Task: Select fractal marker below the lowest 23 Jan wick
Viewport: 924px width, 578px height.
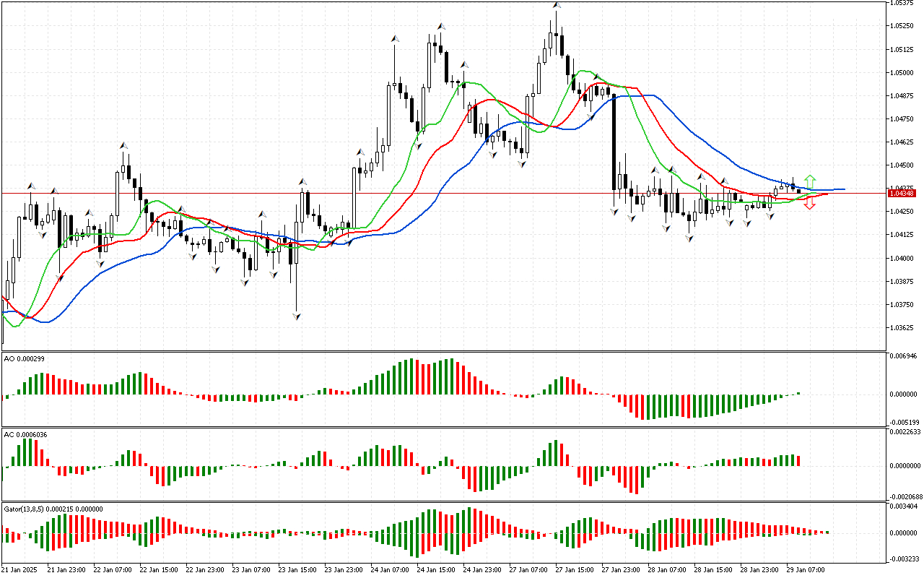Action: pyautogui.click(x=296, y=316)
